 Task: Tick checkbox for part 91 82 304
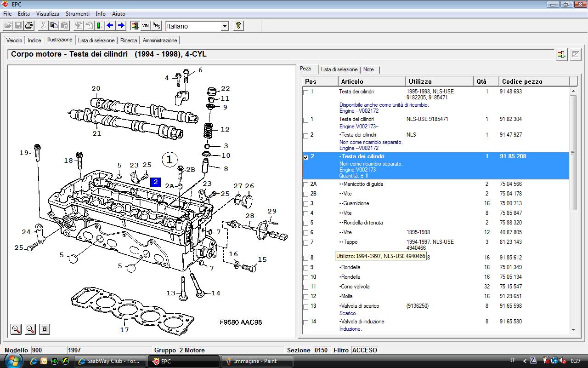pyautogui.click(x=306, y=120)
